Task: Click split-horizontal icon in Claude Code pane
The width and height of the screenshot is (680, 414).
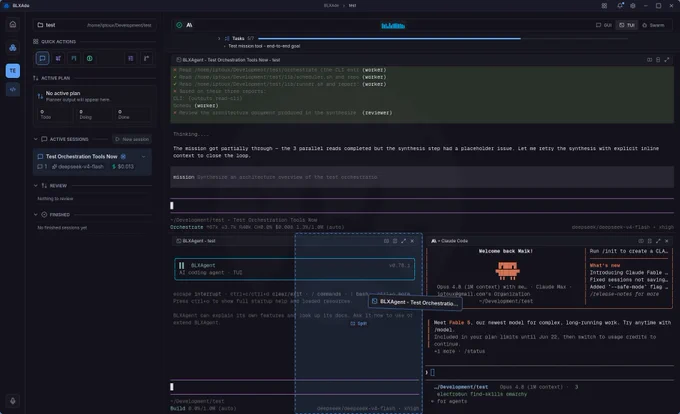Action: [x=641, y=241]
